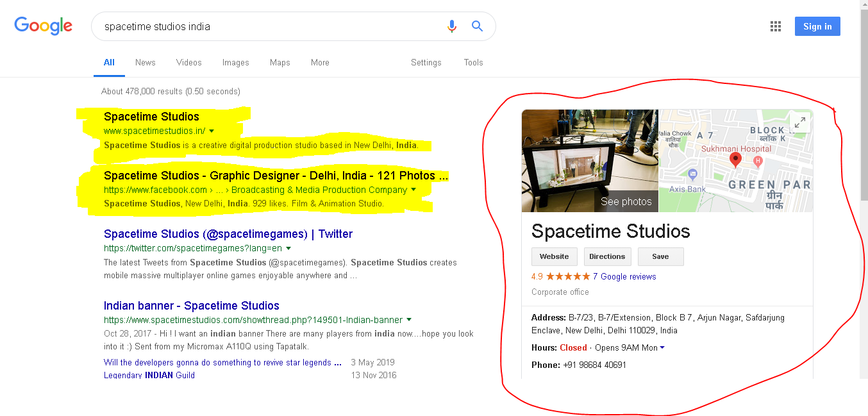Open the More search menu
Screen dimensions: 868x416
click(320, 62)
